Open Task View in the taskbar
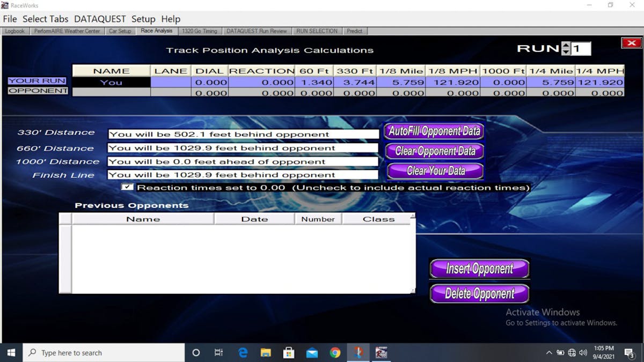Image resolution: width=644 pixels, height=362 pixels. pyautogui.click(x=218, y=352)
